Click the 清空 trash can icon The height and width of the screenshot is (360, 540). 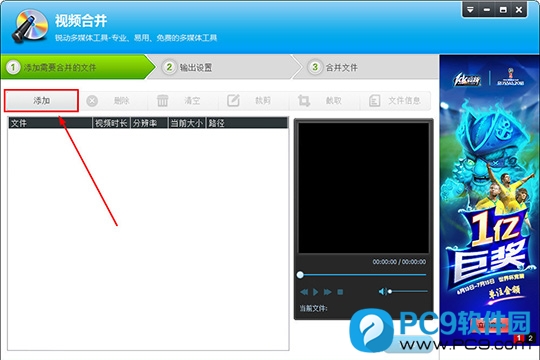pos(163,101)
